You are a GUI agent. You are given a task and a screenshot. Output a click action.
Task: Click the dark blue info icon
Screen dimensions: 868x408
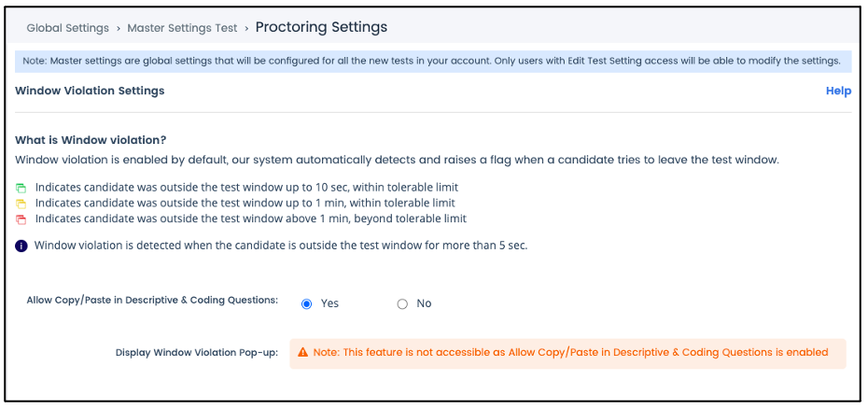click(21, 246)
